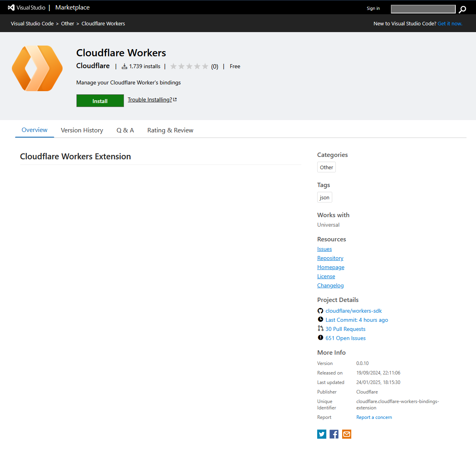Click the open issues alert icon
This screenshot has width=476, height=449.
pyautogui.click(x=320, y=338)
